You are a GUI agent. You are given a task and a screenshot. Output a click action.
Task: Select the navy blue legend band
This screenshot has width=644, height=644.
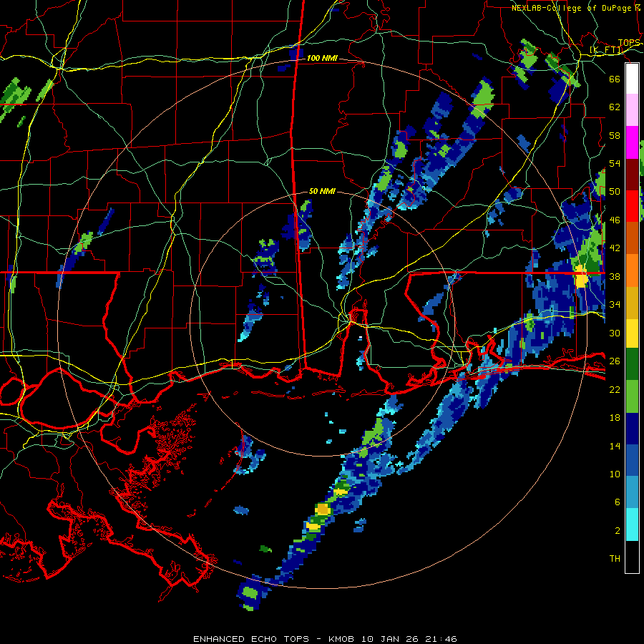632,429
